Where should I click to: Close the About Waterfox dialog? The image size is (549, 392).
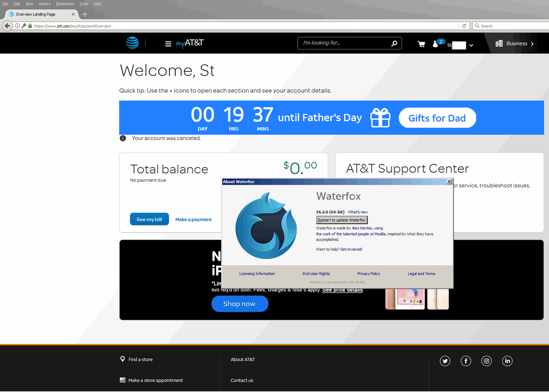(449, 182)
